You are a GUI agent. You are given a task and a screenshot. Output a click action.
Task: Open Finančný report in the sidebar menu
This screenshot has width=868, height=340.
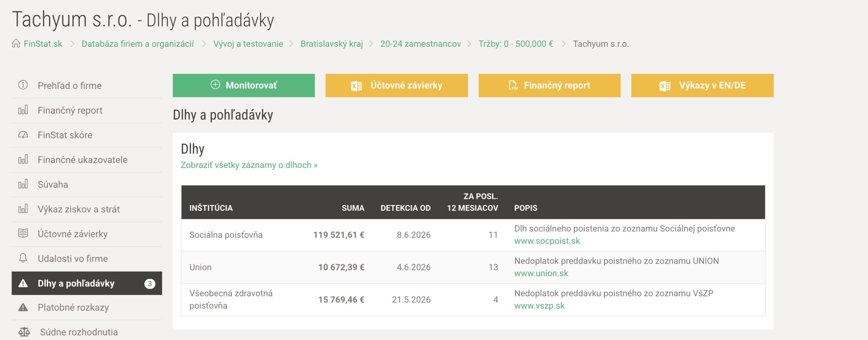(87, 110)
